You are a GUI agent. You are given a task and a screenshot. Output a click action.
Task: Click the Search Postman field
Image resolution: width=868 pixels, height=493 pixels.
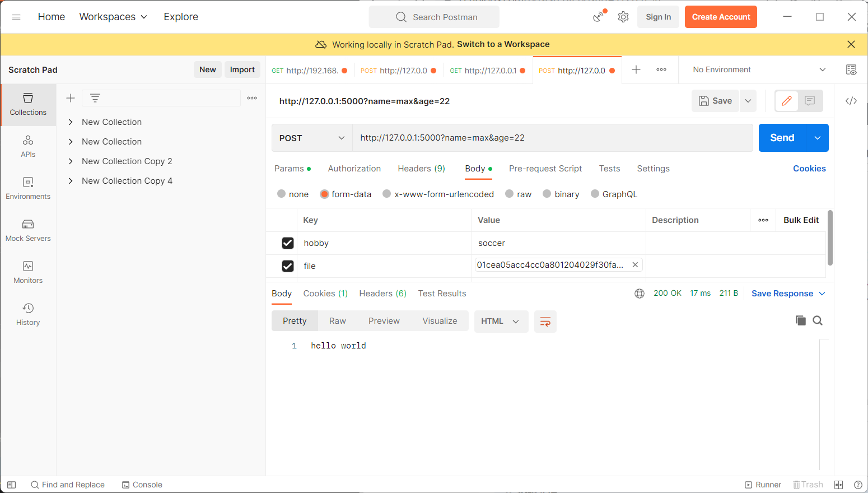click(434, 17)
